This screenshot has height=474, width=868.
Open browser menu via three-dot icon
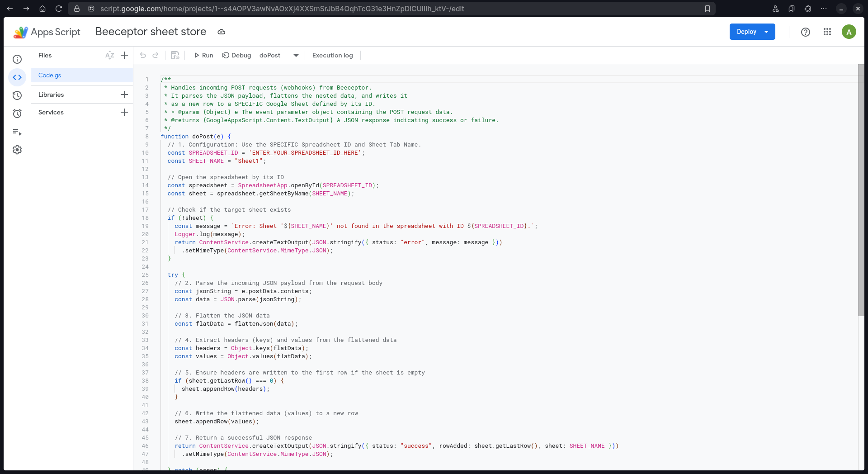pyautogui.click(x=824, y=9)
